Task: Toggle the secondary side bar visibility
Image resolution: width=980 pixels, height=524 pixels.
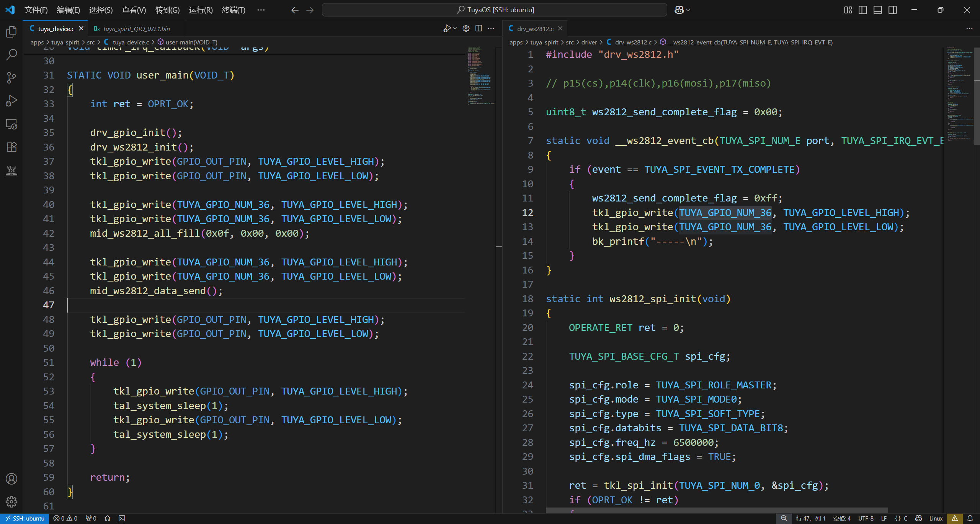Action: pyautogui.click(x=893, y=10)
